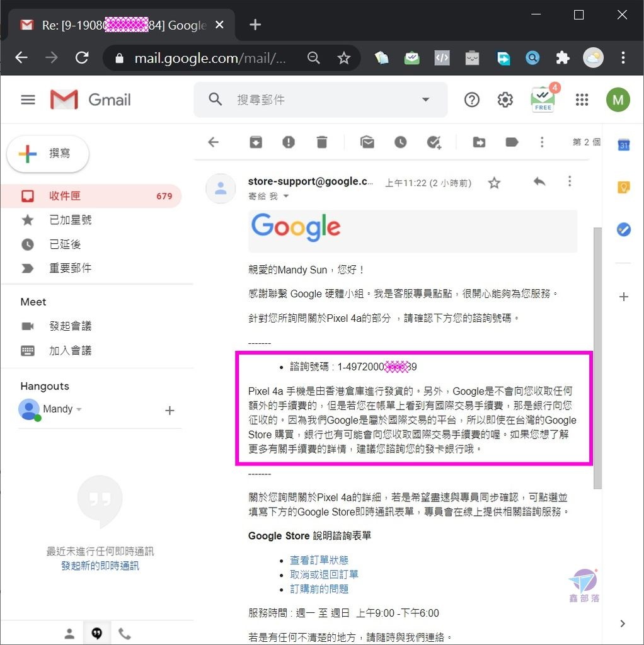
Task: Click the email body scrollbar
Action: tap(597, 358)
